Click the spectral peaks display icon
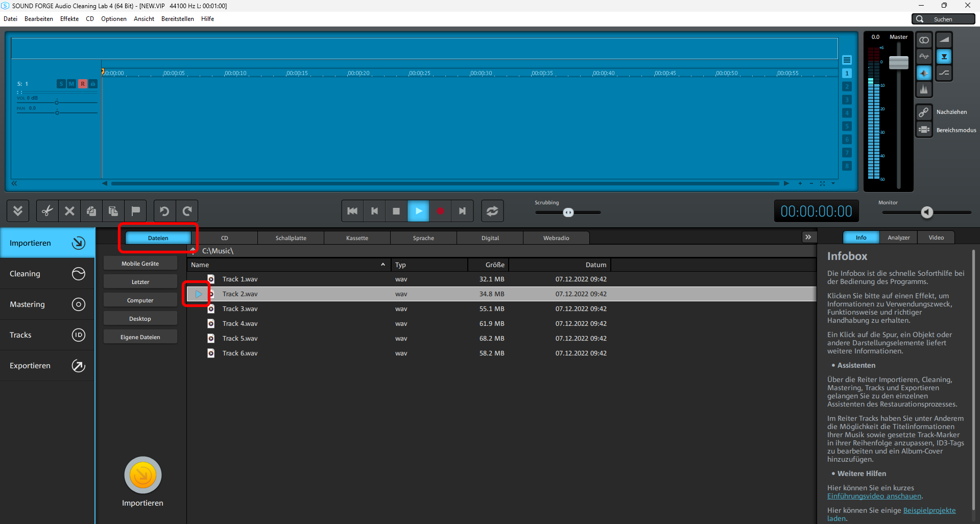The width and height of the screenshot is (980, 524). 924,89
